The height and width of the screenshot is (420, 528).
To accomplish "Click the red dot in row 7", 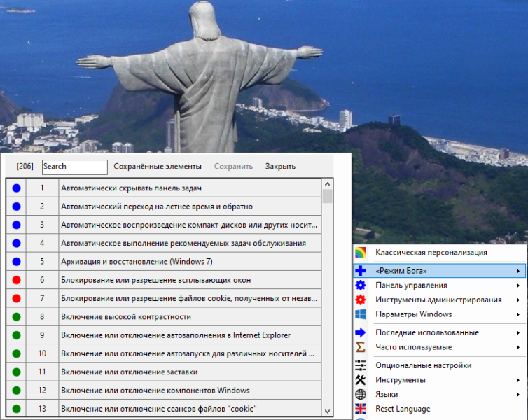I will click(17, 298).
